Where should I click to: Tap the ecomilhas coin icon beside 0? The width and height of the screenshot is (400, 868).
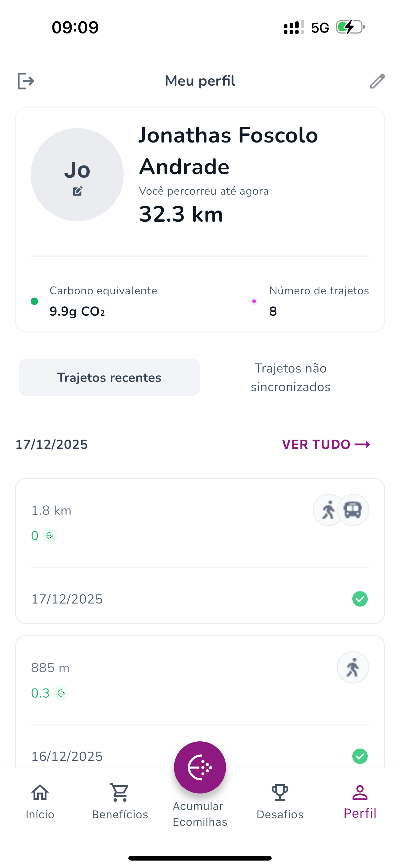click(x=50, y=536)
